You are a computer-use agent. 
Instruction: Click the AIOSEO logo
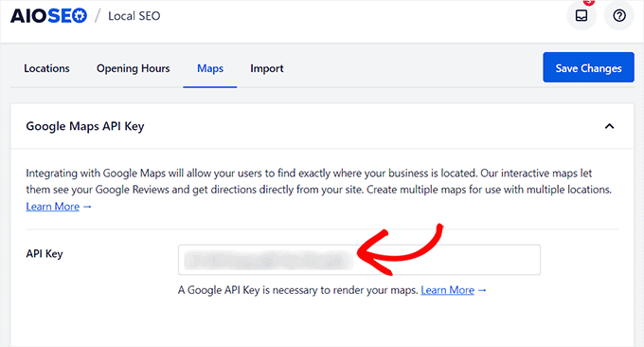[48, 16]
